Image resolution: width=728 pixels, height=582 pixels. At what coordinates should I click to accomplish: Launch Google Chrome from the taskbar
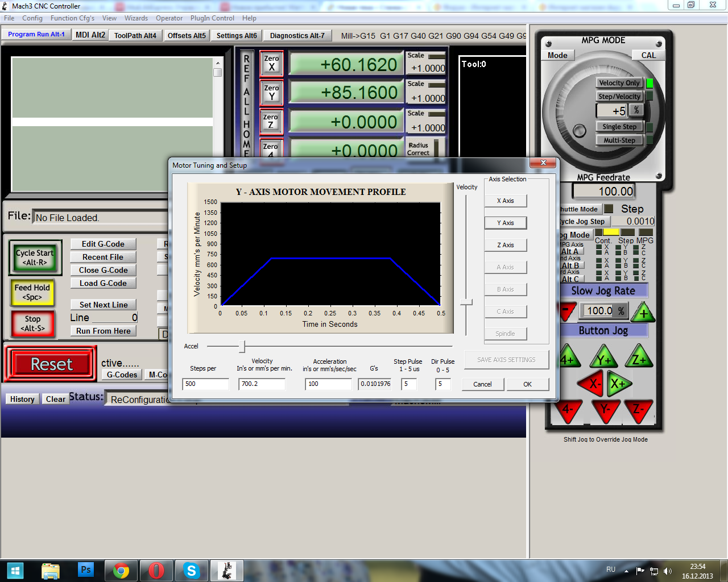tap(121, 570)
